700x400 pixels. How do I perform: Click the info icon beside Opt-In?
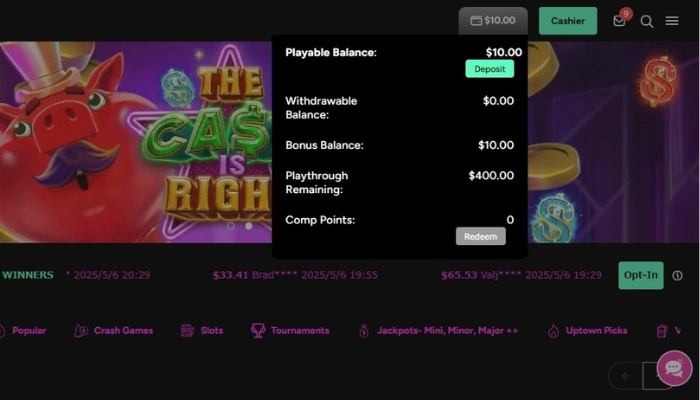click(x=677, y=275)
